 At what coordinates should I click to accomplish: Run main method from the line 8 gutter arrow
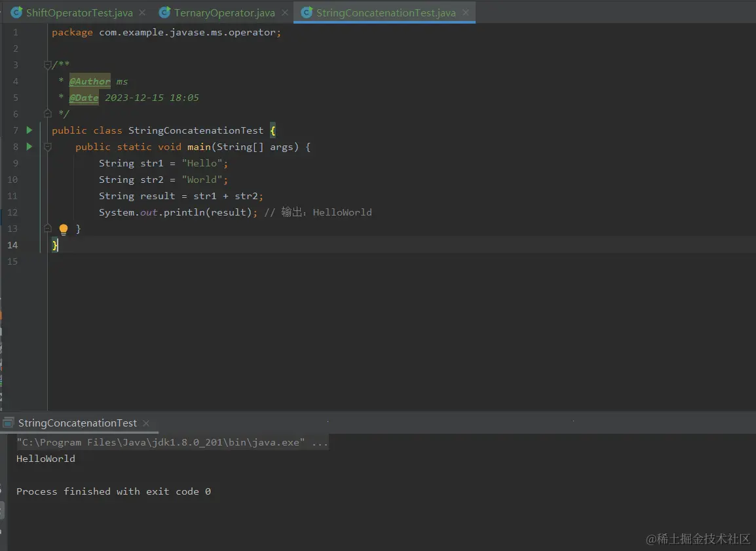click(29, 147)
